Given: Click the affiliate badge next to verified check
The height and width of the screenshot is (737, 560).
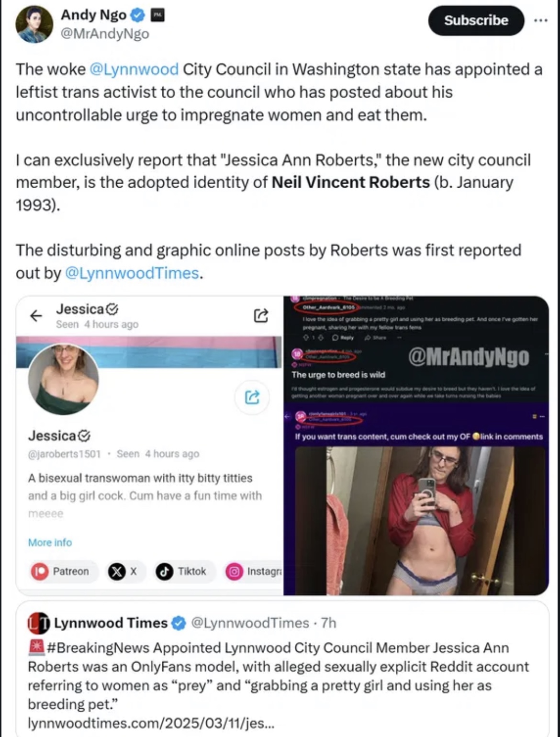Looking at the screenshot, I should point(157,15).
